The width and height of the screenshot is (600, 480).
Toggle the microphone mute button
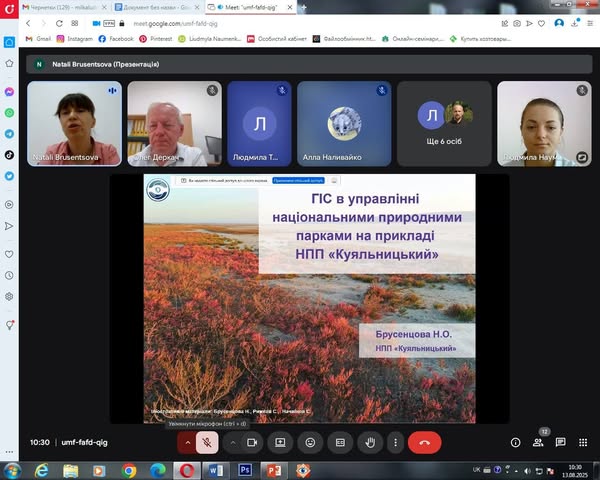click(207, 442)
